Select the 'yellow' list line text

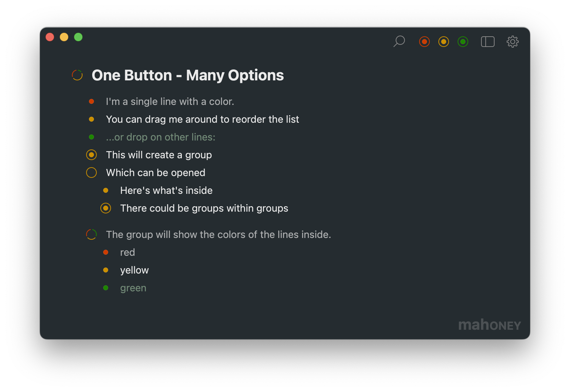(x=134, y=270)
